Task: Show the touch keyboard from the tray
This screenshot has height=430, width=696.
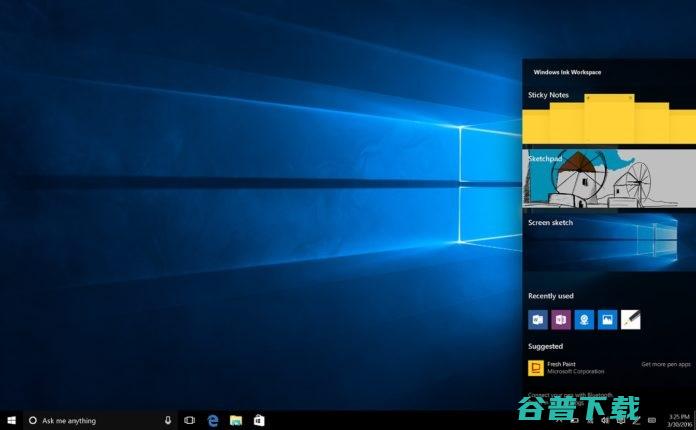Action: [652, 420]
